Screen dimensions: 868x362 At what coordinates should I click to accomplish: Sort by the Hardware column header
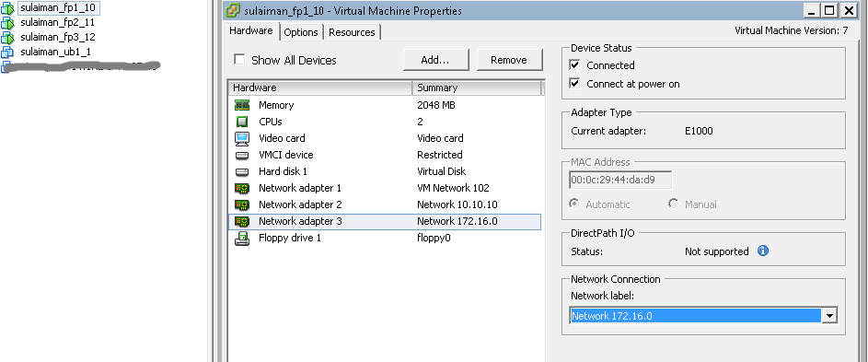320,88
